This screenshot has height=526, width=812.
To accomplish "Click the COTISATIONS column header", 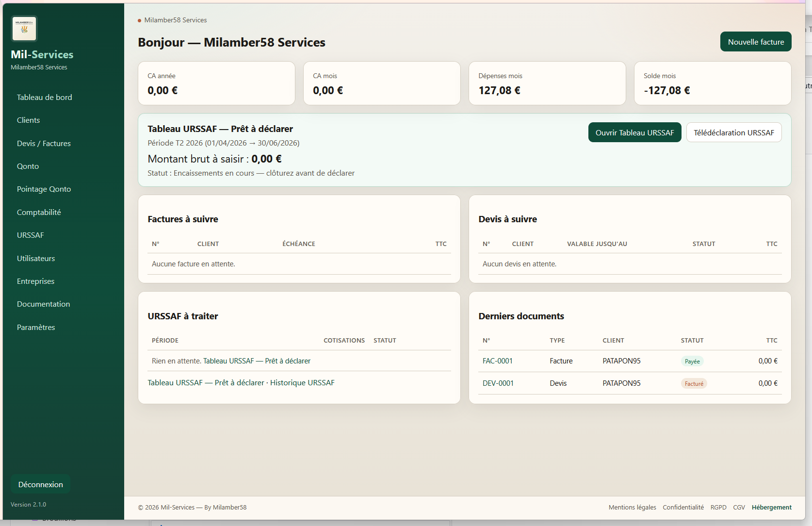I will pos(344,341).
